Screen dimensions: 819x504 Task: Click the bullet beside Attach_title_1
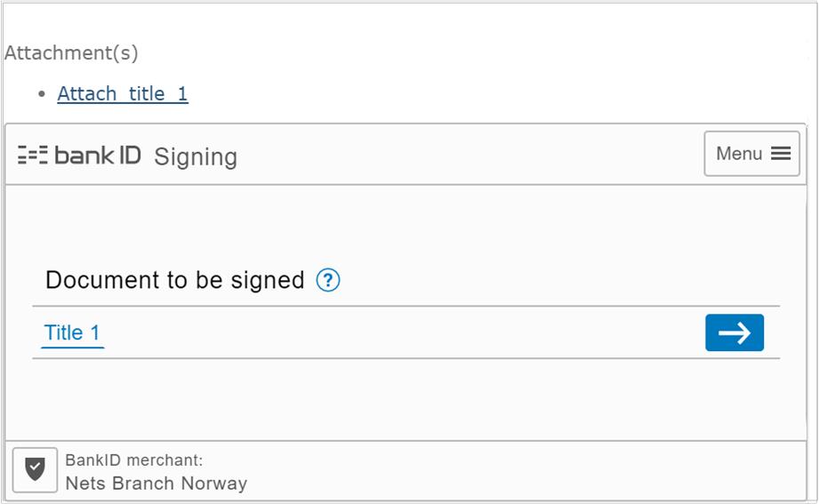pyautogui.click(x=42, y=94)
